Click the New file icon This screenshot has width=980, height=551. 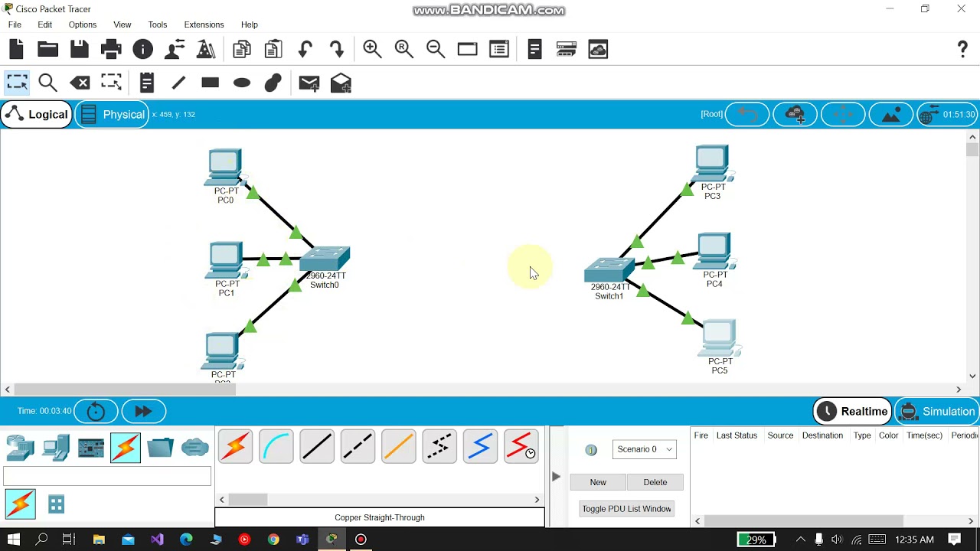pyautogui.click(x=16, y=49)
